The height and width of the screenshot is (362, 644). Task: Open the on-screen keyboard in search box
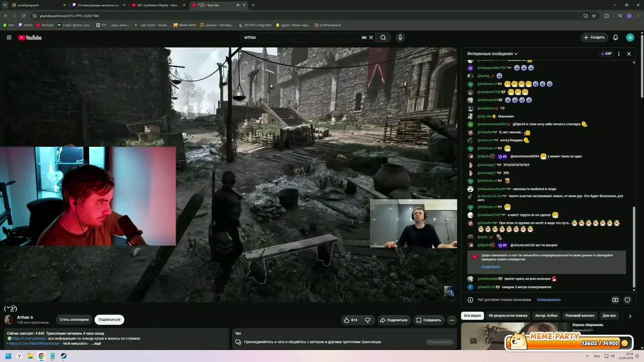pyautogui.click(x=364, y=38)
